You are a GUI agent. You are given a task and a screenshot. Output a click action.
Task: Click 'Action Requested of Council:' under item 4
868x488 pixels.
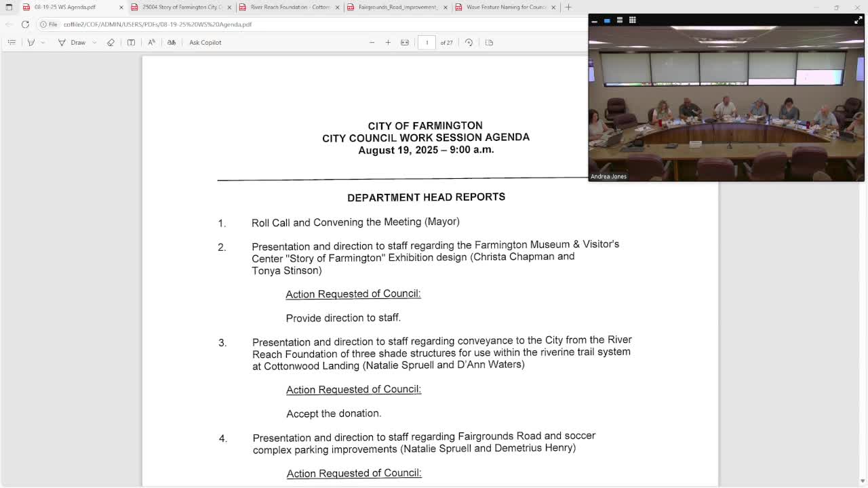click(x=354, y=473)
